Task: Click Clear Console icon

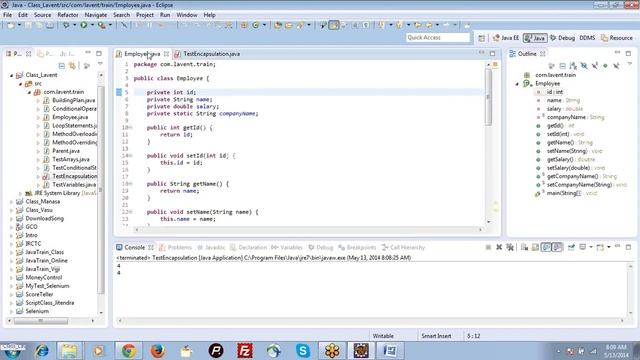Action: (524, 247)
